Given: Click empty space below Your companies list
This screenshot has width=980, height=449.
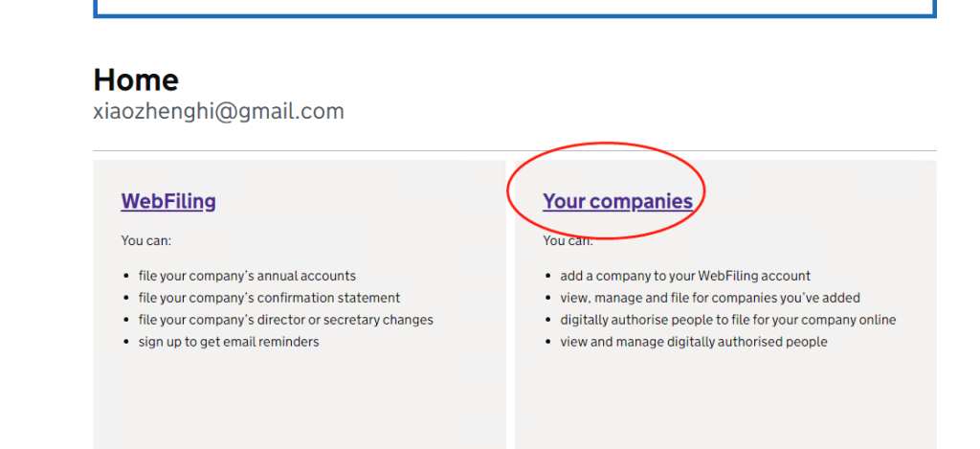Looking at the screenshot, I should [x=724, y=402].
